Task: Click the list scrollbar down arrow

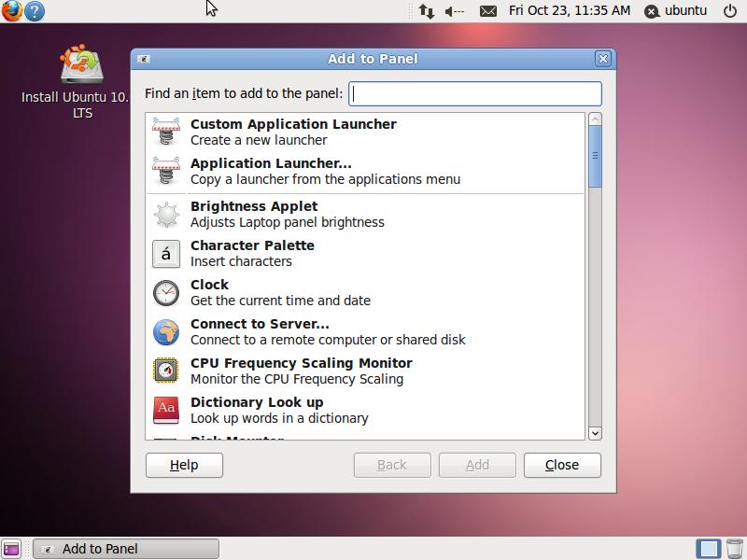Action: pos(595,433)
